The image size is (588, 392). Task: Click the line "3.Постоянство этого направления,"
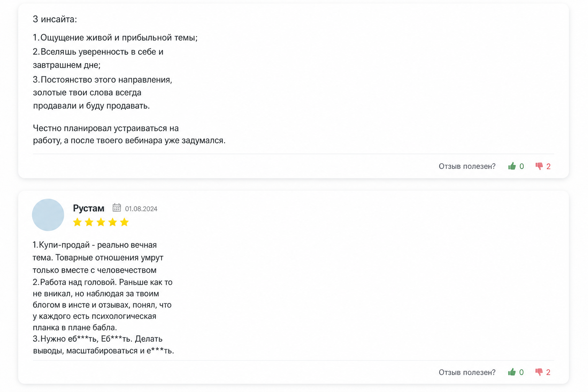click(103, 80)
